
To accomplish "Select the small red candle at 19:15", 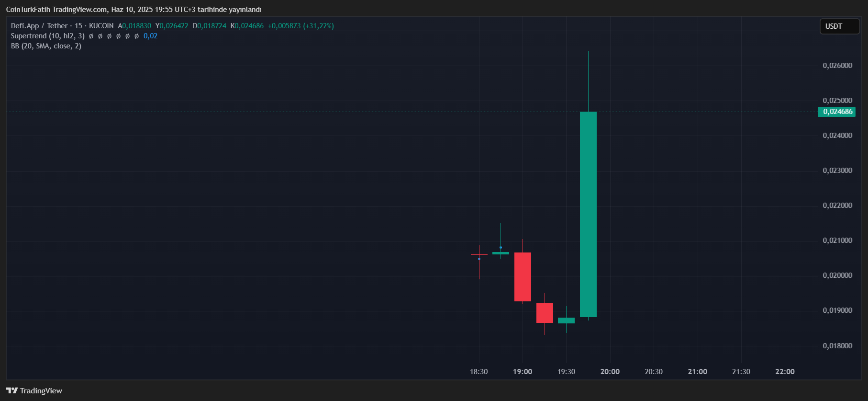I will [545, 313].
